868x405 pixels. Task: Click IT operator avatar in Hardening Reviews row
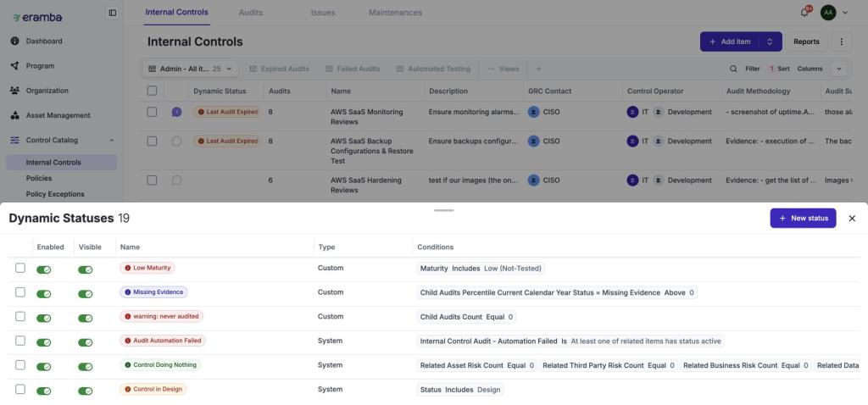[x=632, y=180]
